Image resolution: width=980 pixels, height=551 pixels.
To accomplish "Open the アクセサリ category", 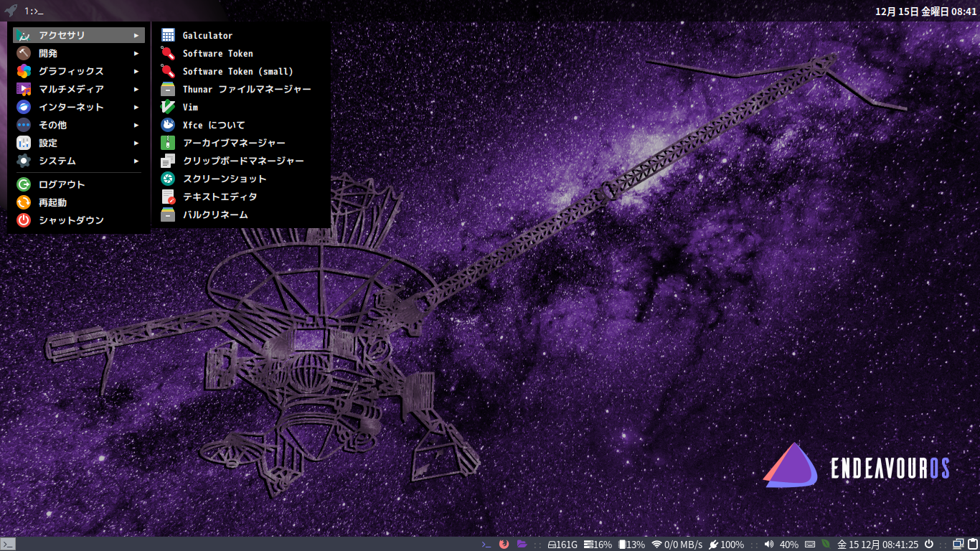I will 79,35.
